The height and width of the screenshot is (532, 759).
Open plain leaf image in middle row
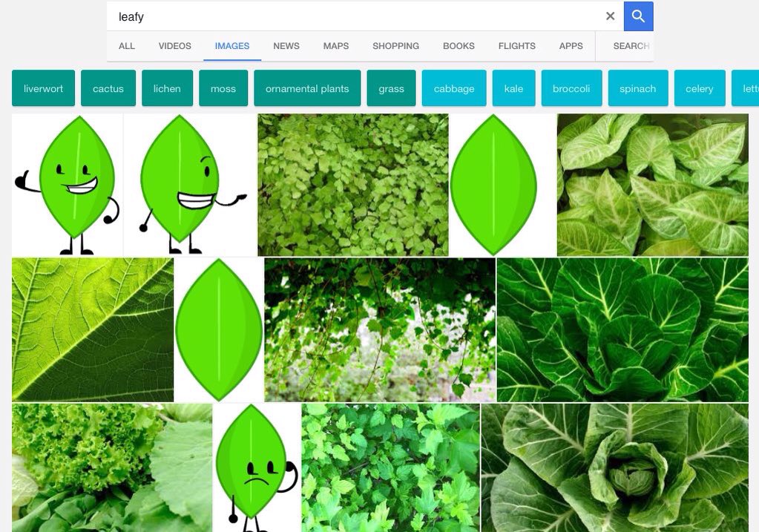pyautogui.click(x=219, y=329)
